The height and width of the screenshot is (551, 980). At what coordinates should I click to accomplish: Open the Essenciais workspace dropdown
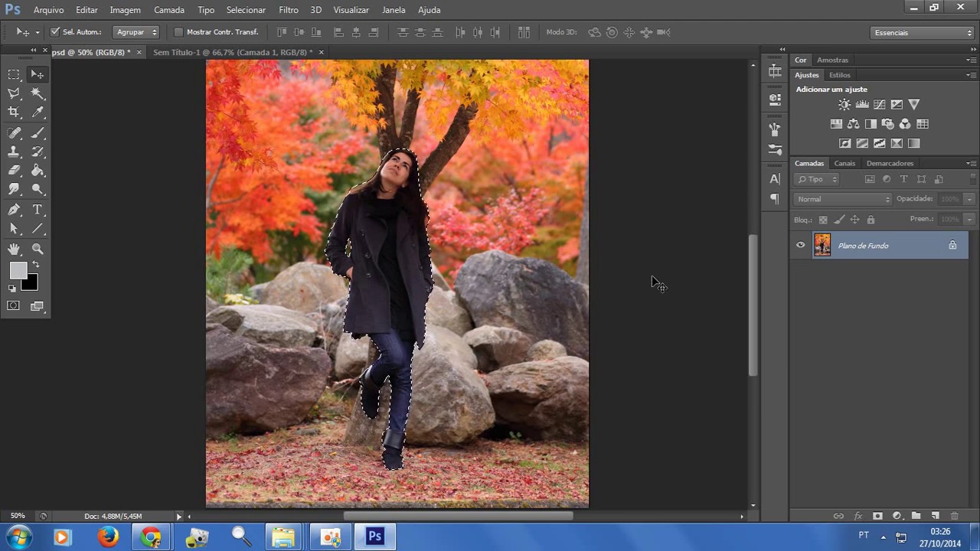point(923,32)
